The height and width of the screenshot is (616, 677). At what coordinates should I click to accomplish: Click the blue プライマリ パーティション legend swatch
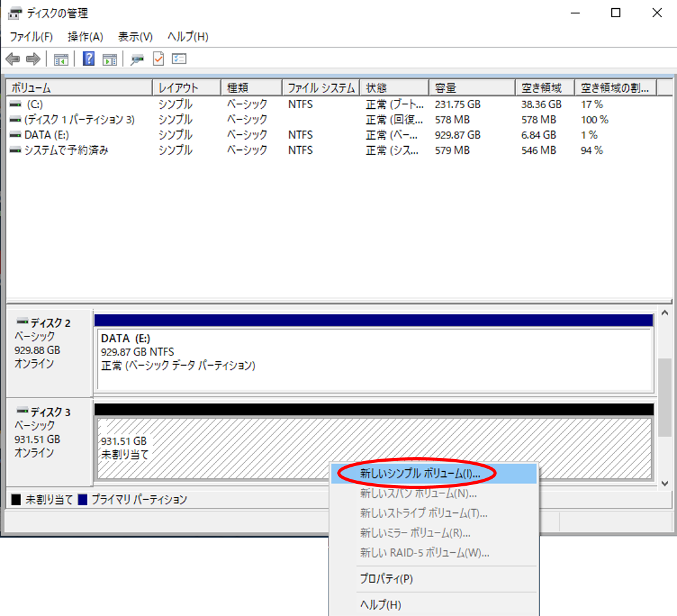pos(82,500)
